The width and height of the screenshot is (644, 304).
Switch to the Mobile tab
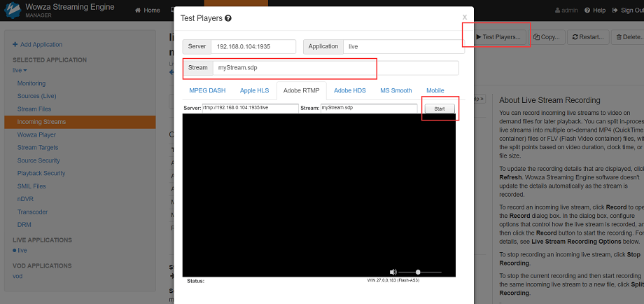(x=435, y=90)
